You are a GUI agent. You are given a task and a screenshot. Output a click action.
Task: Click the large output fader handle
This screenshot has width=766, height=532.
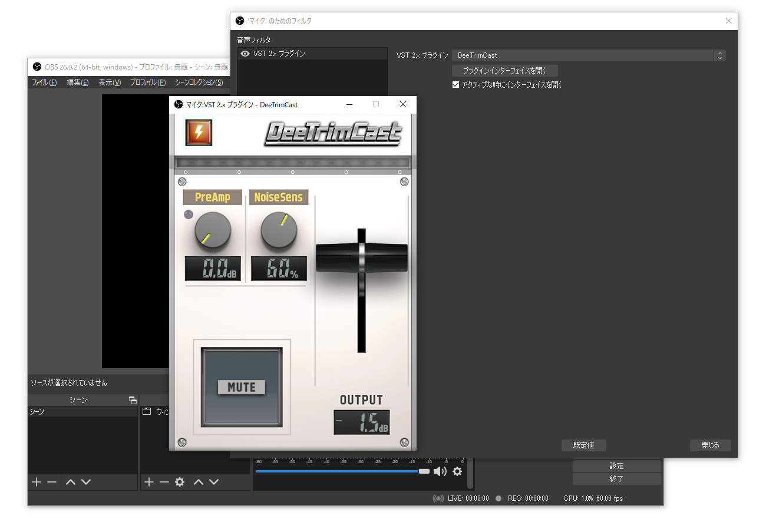tap(362, 257)
